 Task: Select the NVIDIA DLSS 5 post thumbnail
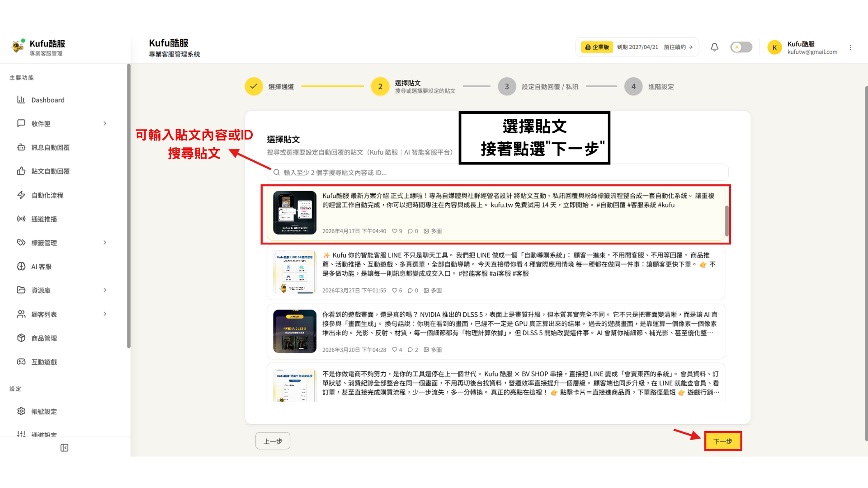pyautogui.click(x=295, y=331)
